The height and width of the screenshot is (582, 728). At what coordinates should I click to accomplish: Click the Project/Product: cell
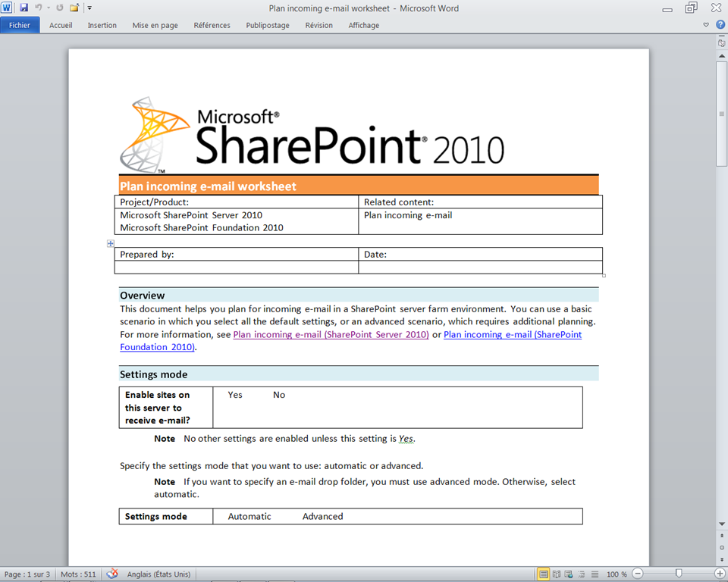[x=237, y=202]
